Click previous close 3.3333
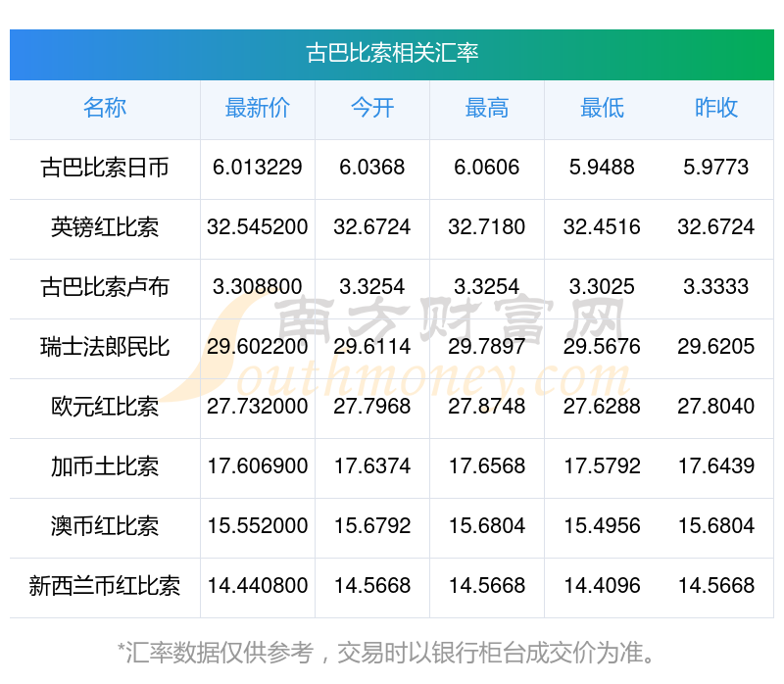The height and width of the screenshot is (684, 784). (x=716, y=286)
